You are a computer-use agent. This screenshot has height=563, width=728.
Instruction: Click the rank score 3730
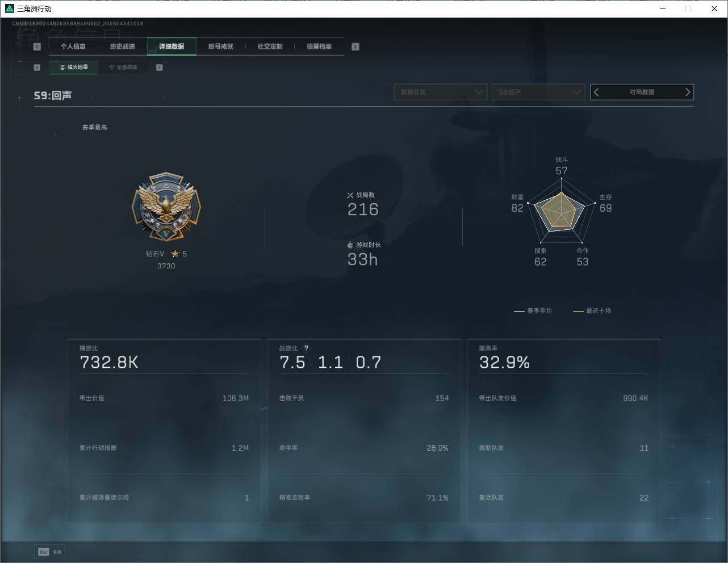pyautogui.click(x=166, y=266)
